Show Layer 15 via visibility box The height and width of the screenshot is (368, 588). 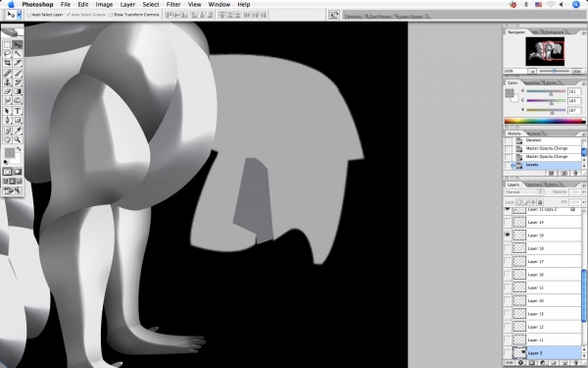coord(508,288)
